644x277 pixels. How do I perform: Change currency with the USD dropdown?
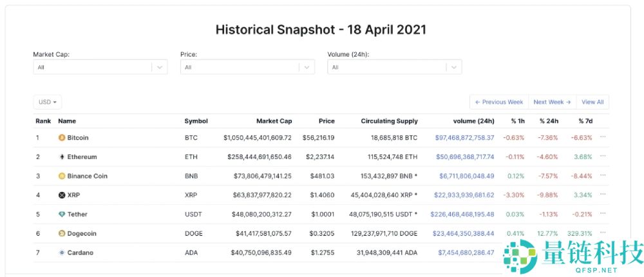click(x=48, y=102)
